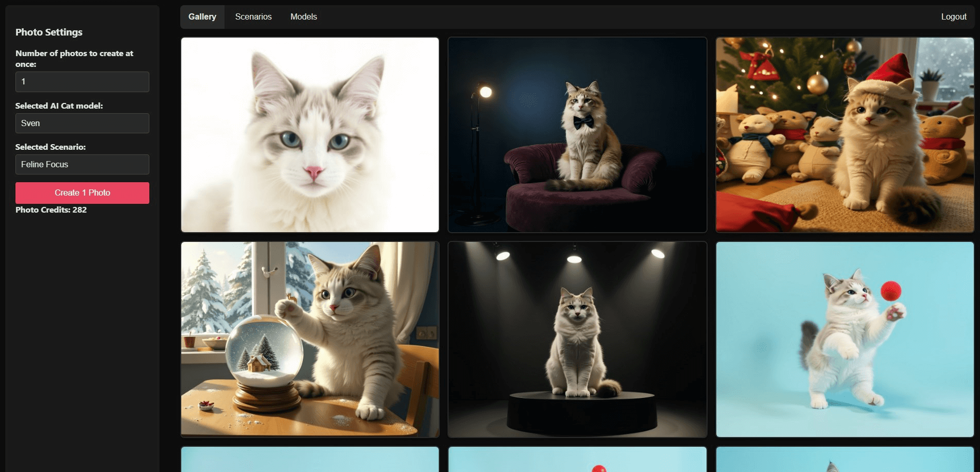Click the Logout link
Screen dimensions: 980x472
[x=953, y=16]
